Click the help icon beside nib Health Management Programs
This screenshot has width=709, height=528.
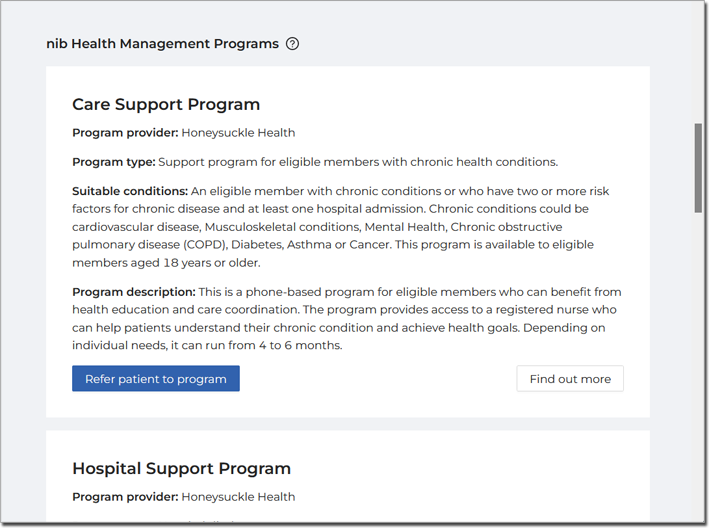[x=293, y=44]
